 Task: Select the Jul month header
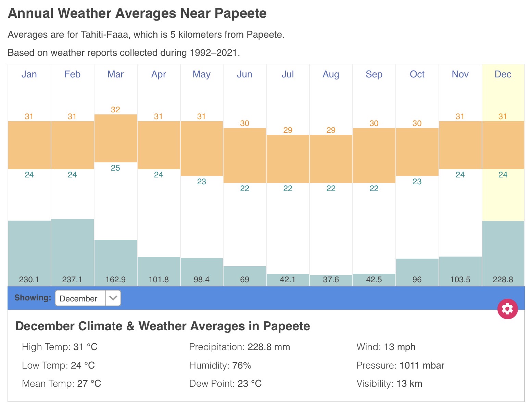pyautogui.click(x=288, y=74)
